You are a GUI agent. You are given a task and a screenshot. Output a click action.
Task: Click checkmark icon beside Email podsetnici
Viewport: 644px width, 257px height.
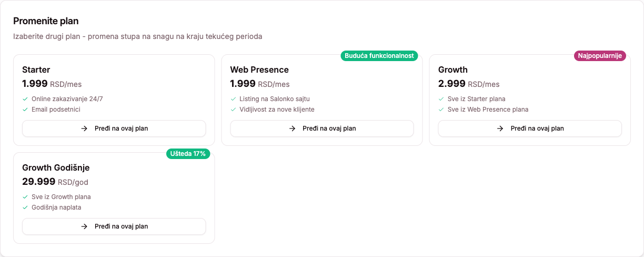(25, 110)
